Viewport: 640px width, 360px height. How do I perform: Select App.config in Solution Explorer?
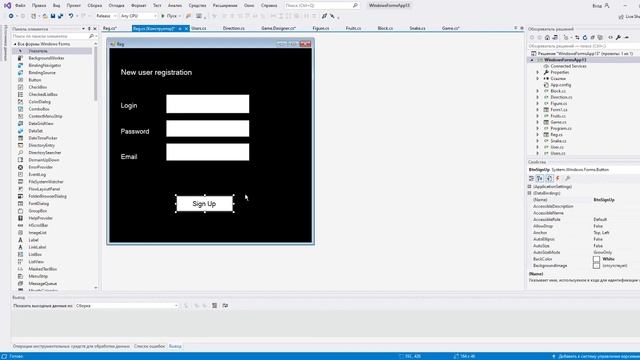pyautogui.click(x=560, y=85)
